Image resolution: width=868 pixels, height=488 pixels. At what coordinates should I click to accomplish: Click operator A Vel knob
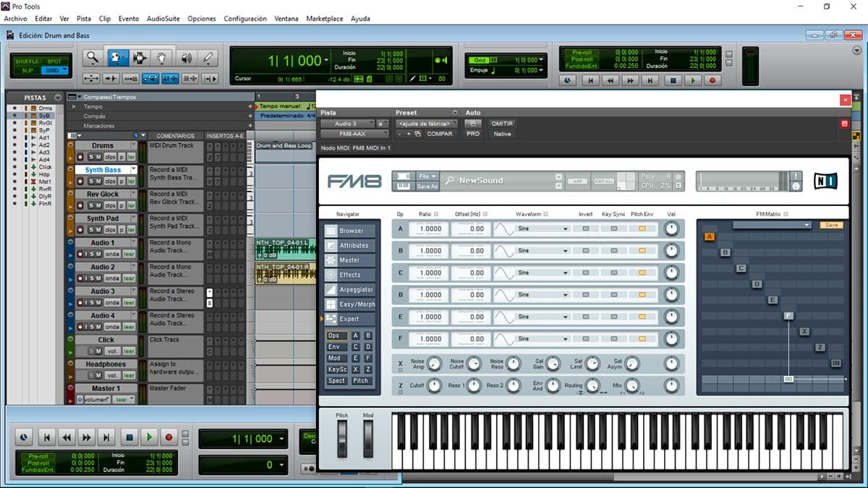click(673, 228)
